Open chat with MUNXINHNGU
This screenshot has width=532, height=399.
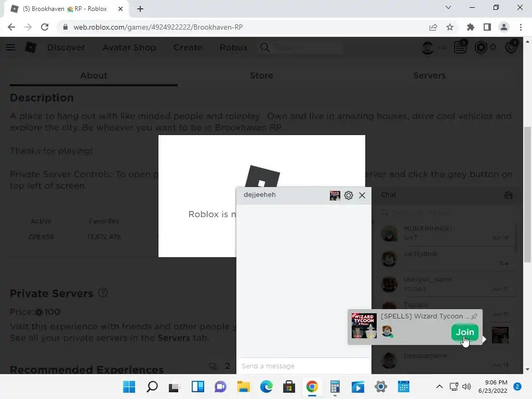tap(445, 233)
